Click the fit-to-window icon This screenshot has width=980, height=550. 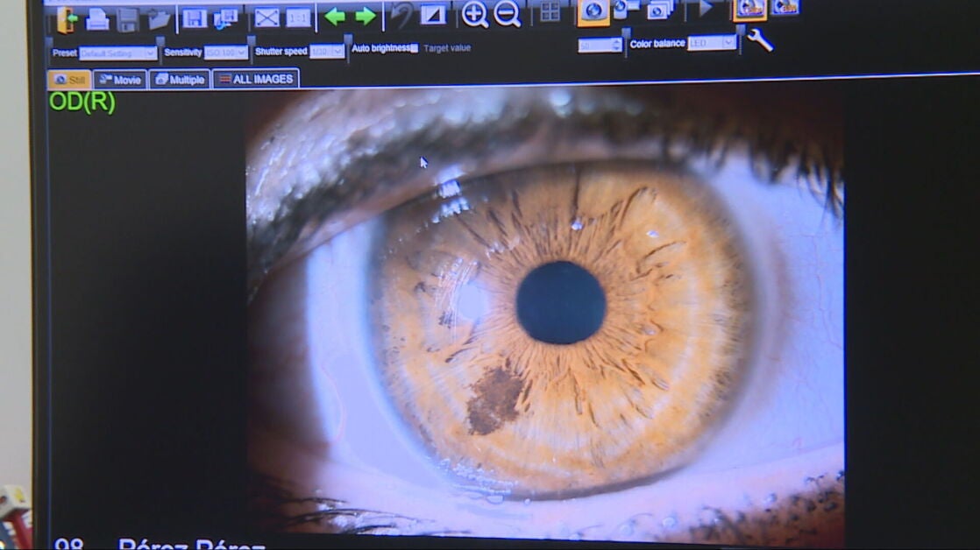(266, 18)
